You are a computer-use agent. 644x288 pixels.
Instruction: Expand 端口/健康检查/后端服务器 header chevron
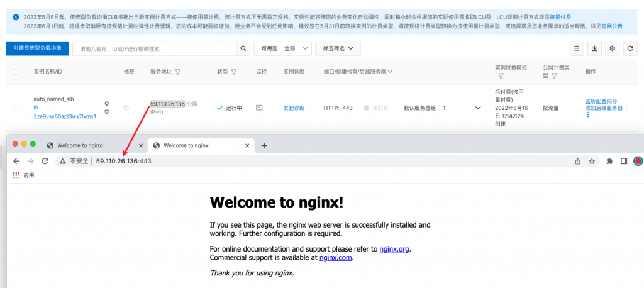coord(390,72)
